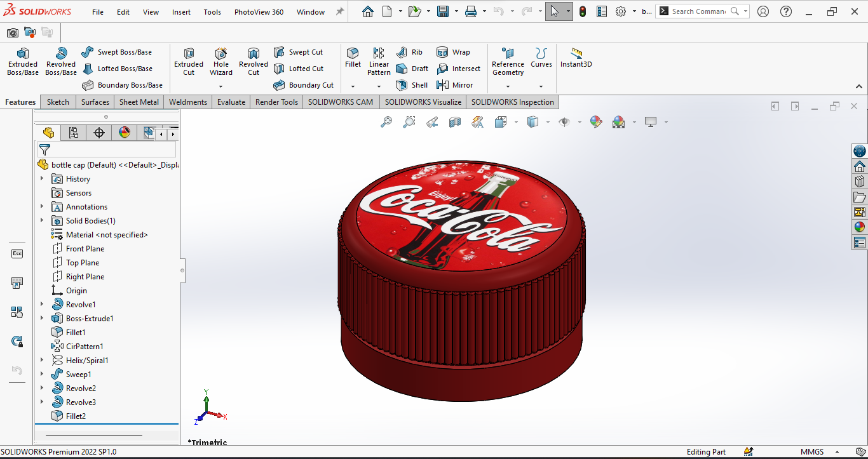Apply the Fillet tool

click(x=353, y=58)
